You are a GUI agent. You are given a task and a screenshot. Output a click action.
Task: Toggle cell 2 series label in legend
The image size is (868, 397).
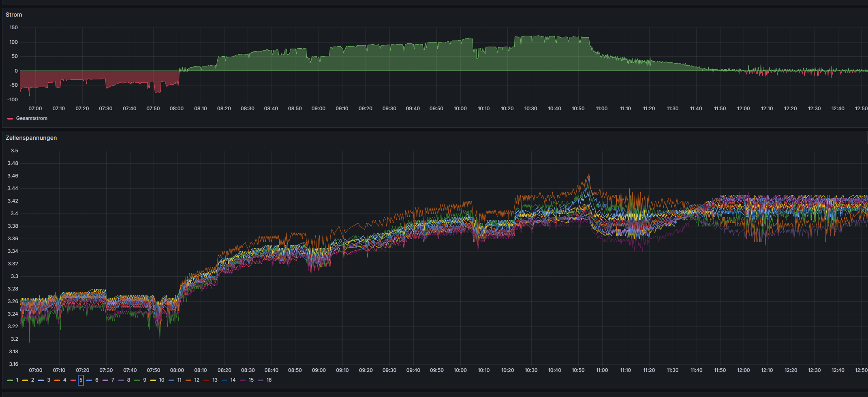point(32,380)
